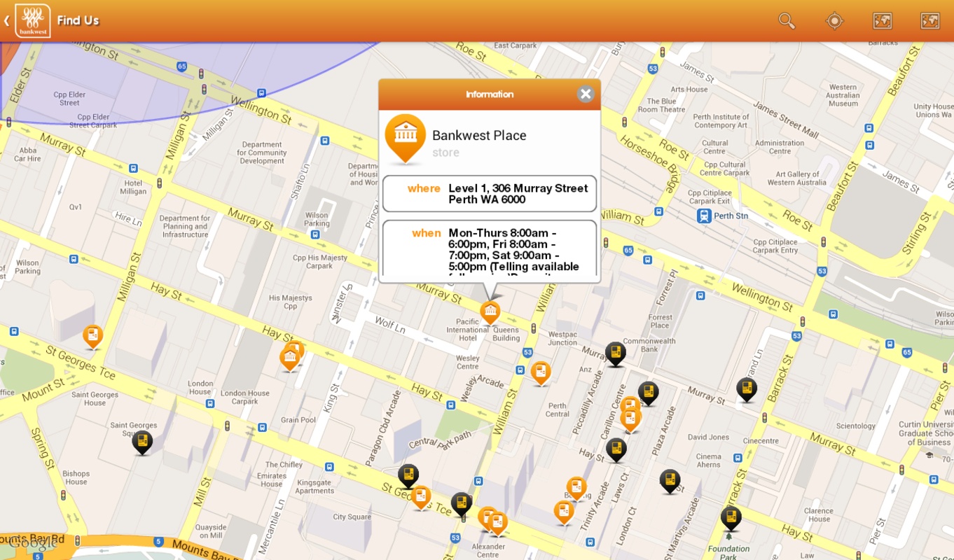Select black pin on St Georges Tce at William St
The image size is (954, 560).
click(462, 505)
